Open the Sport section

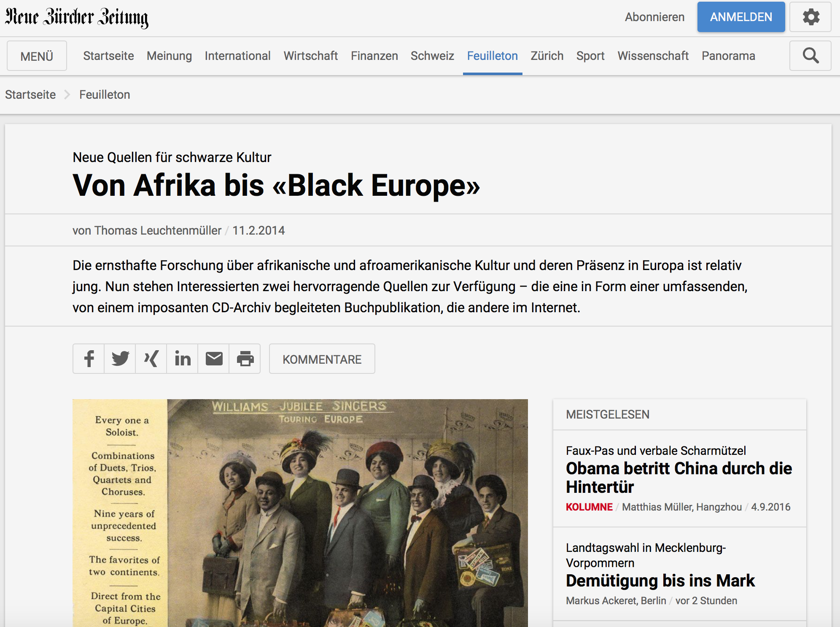point(590,56)
